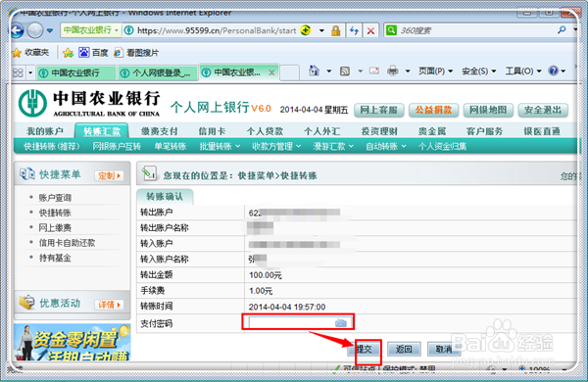588x382 pixels.
Task: Click the 网上客服 button
Action: tap(378, 110)
